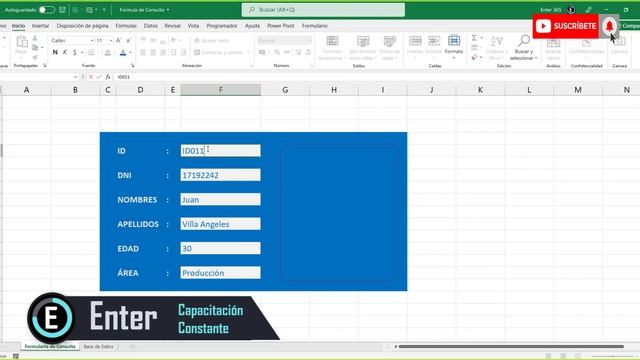Open the Buscar y seleccionar dropdown

click(524, 48)
